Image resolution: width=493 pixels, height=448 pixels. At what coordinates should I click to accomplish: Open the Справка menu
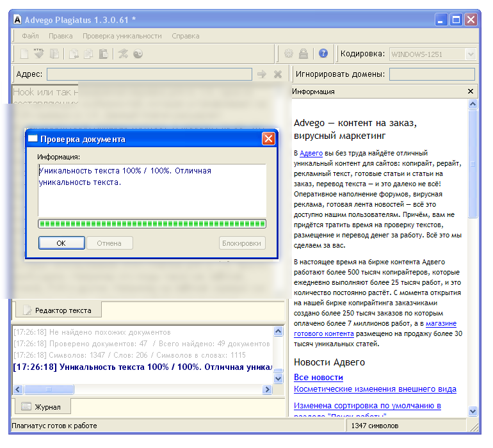pyautogui.click(x=186, y=36)
